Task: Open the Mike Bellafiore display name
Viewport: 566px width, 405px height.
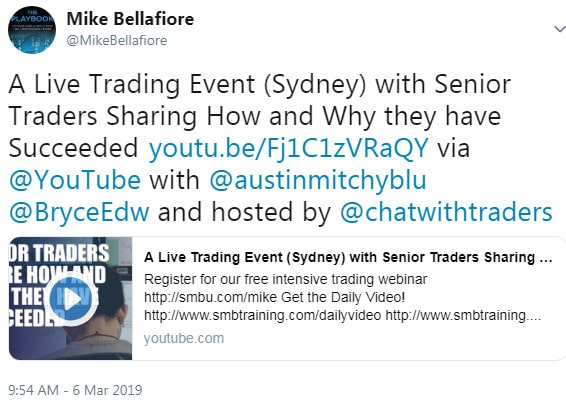Action: (130, 19)
